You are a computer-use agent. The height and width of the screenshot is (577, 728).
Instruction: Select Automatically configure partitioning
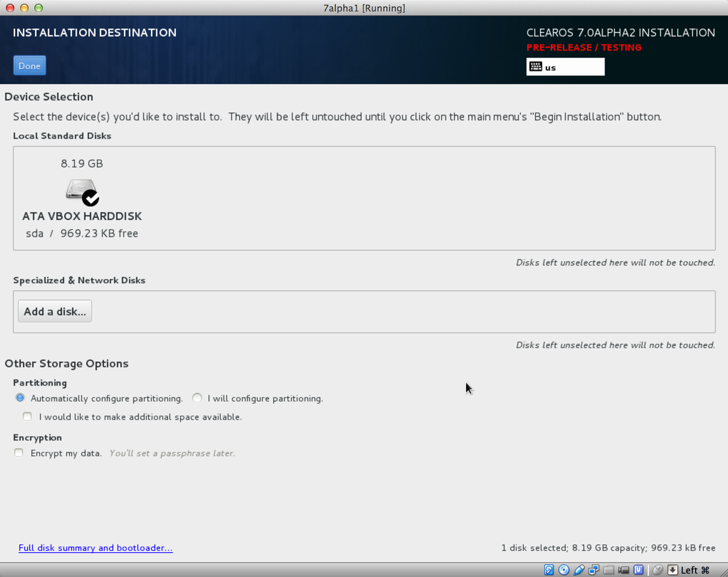(20, 398)
